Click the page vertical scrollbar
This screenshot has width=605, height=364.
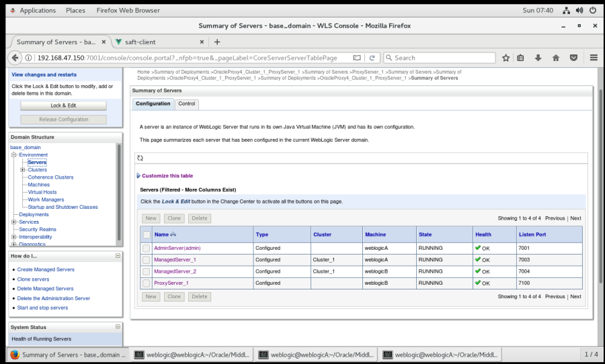pyautogui.click(x=601, y=185)
